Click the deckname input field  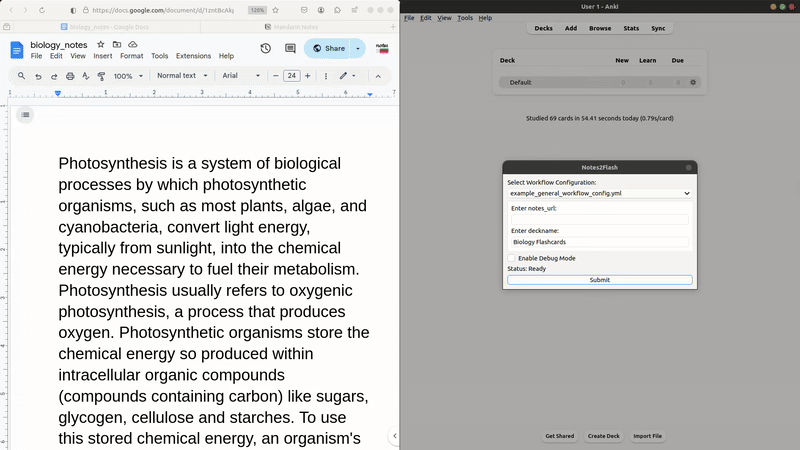pyautogui.click(x=599, y=242)
